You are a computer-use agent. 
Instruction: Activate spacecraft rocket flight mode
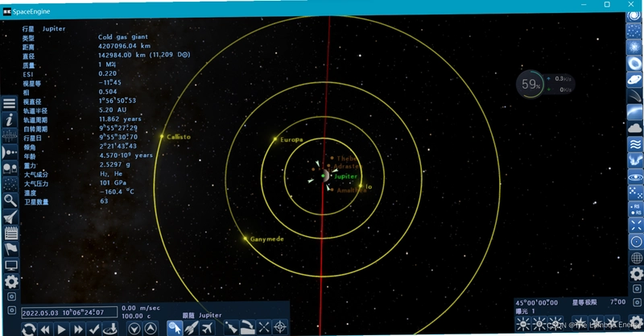191,328
